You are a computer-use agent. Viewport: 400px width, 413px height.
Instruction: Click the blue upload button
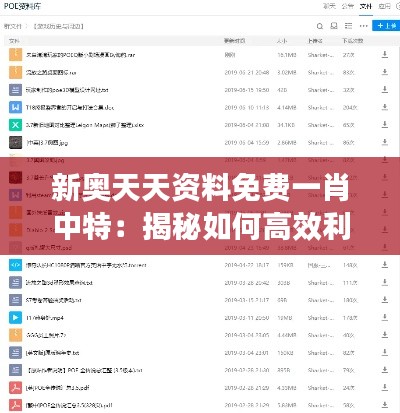(x=386, y=26)
